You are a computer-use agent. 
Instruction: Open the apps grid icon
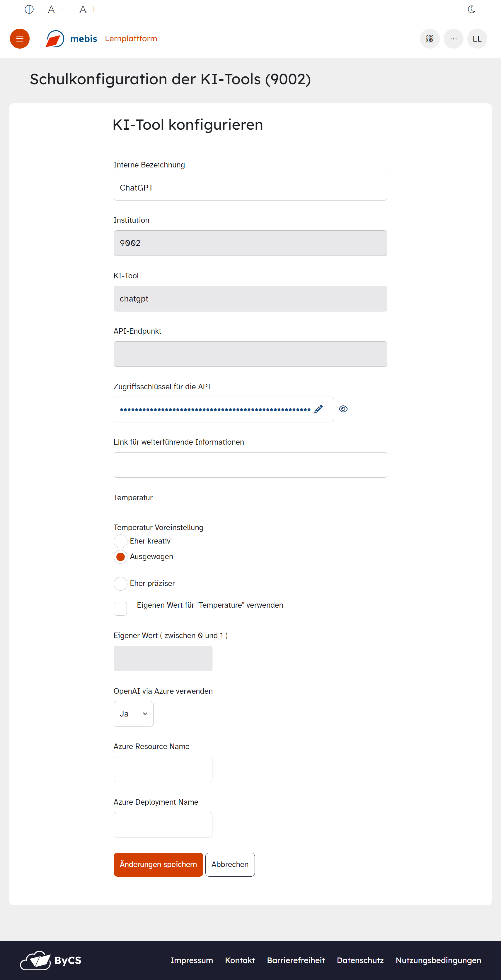click(430, 39)
